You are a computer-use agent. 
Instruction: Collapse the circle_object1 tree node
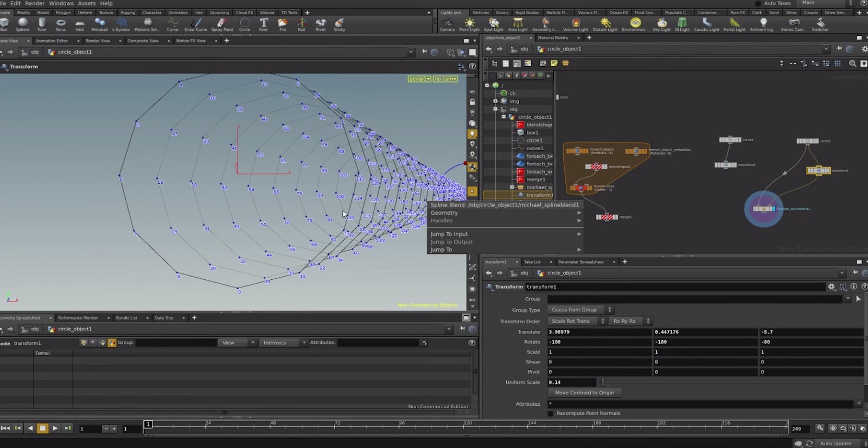point(503,117)
